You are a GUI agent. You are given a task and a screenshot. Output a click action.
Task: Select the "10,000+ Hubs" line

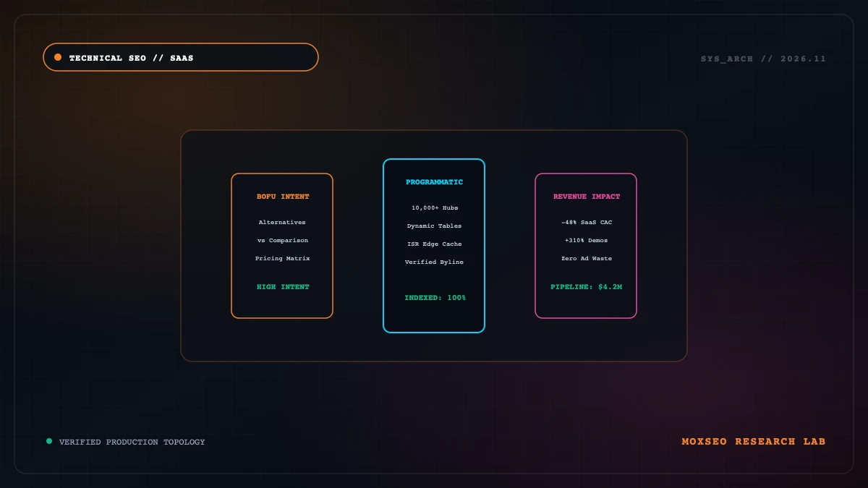434,207
